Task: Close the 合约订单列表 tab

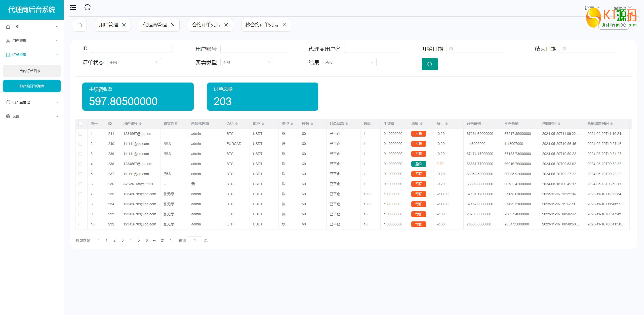Action: [x=226, y=25]
